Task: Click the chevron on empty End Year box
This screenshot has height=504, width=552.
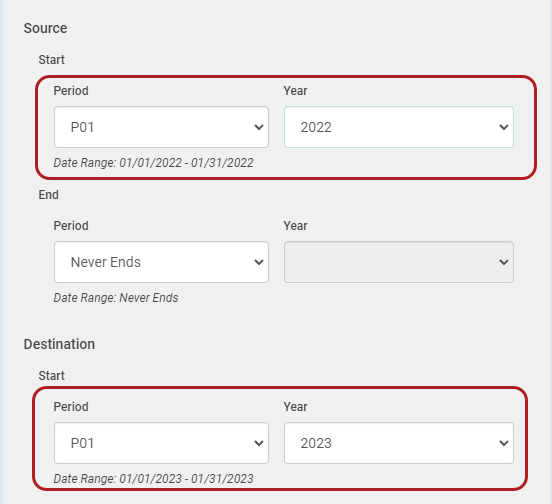Action: [x=504, y=262]
